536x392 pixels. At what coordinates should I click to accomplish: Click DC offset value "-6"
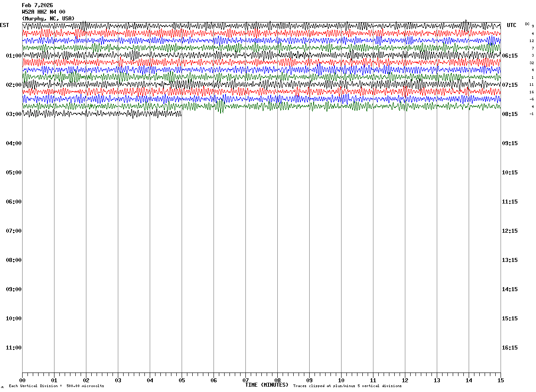(x=532, y=99)
